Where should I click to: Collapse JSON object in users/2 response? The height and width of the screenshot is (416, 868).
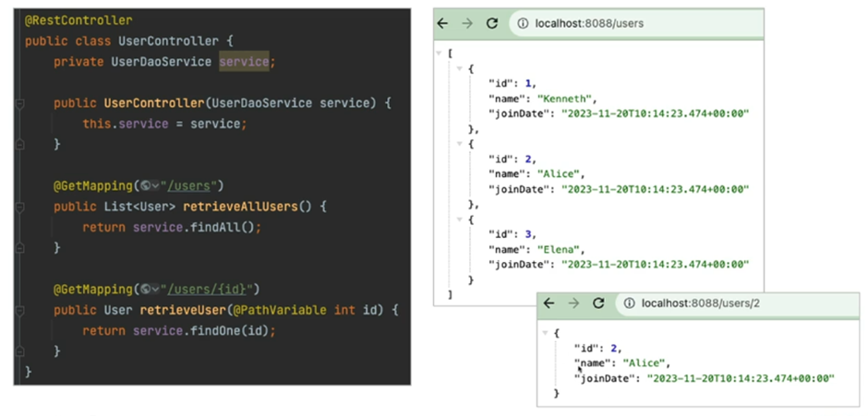(545, 333)
